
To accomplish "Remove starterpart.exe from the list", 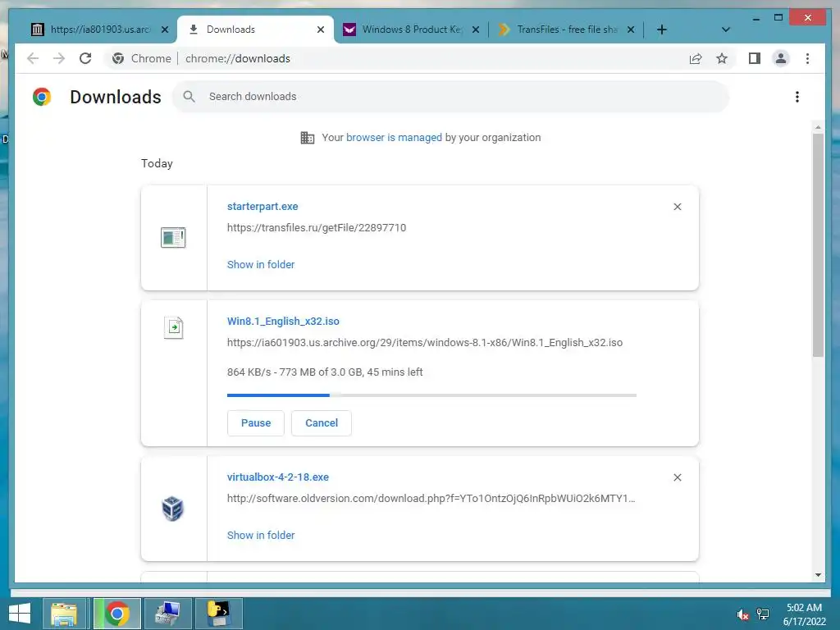I will coord(677,207).
